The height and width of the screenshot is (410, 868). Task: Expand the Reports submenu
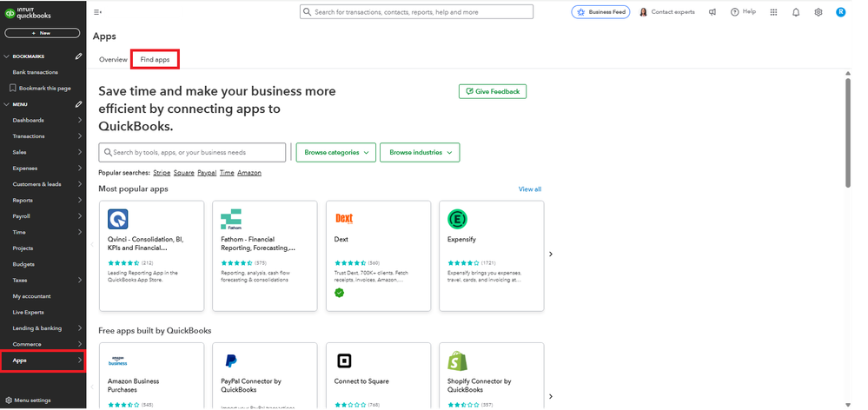[x=80, y=201]
